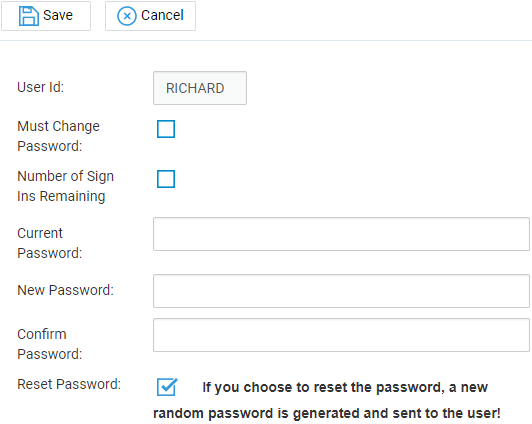The image size is (532, 424).
Task: Select the Confirm Password text box
Action: (341, 335)
